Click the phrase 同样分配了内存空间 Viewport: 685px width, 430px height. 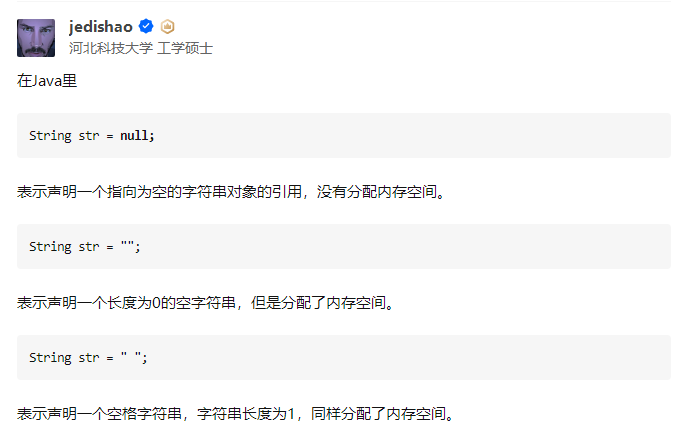click(x=378, y=414)
